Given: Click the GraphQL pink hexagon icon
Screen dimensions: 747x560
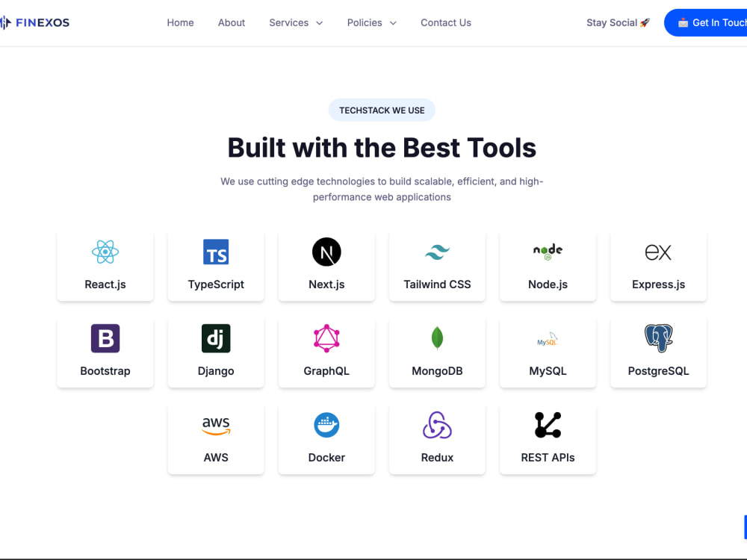Looking at the screenshot, I should pos(326,338).
